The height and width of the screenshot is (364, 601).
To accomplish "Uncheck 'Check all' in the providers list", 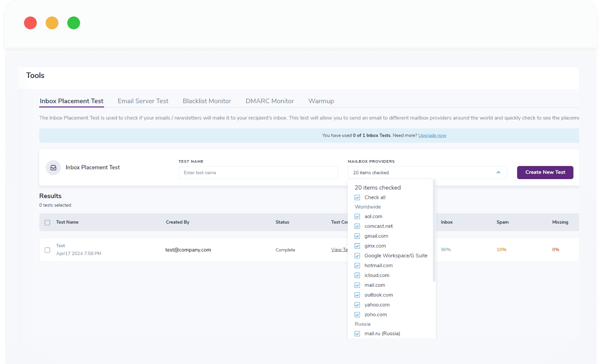I will (x=357, y=197).
